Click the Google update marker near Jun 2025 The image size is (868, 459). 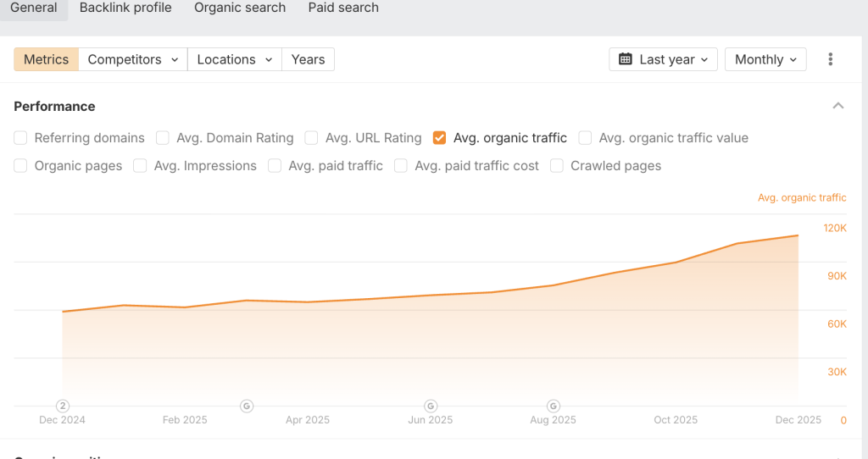(431, 406)
